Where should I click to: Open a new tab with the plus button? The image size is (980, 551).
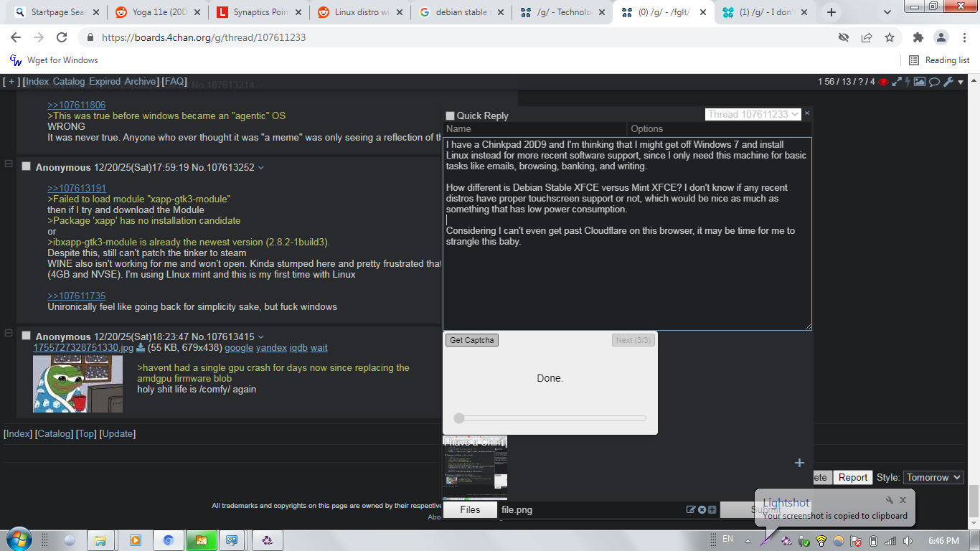tap(831, 12)
